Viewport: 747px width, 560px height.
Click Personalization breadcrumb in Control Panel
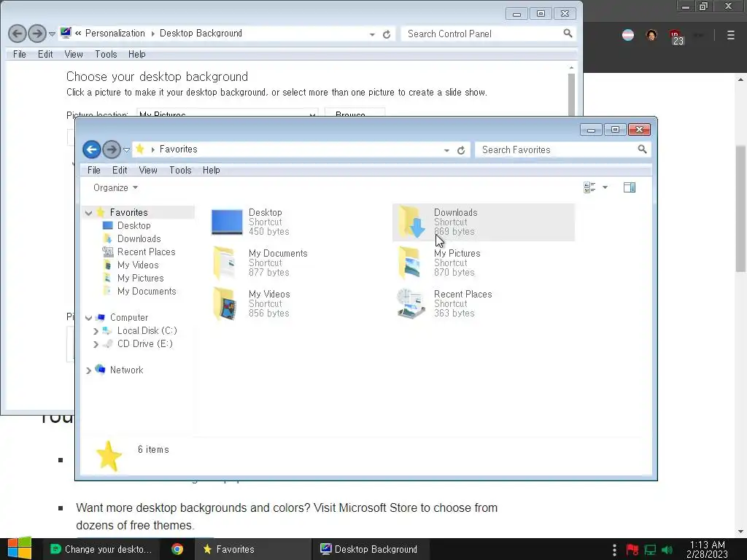click(x=115, y=34)
